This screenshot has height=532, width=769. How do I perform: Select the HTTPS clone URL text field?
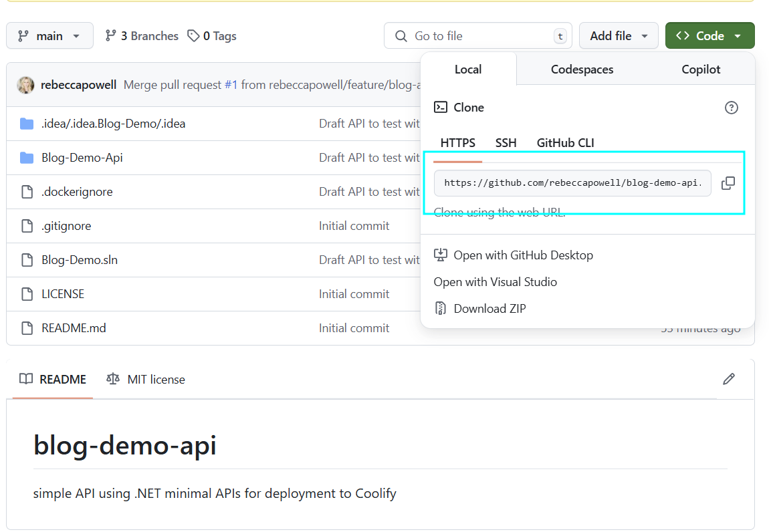coord(572,182)
